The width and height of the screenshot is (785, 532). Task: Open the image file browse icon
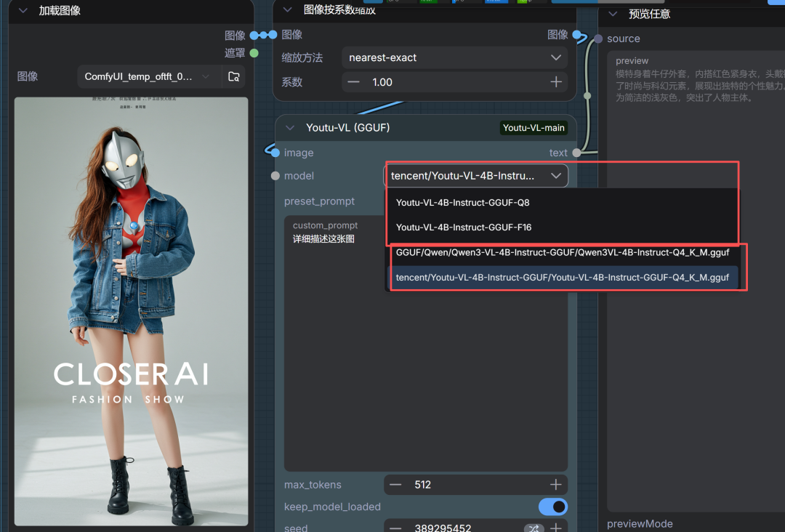pyautogui.click(x=234, y=76)
